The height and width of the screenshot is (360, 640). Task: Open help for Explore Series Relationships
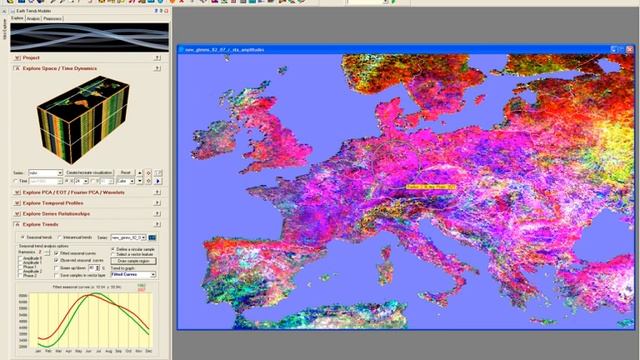pyautogui.click(x=157, y=213)
